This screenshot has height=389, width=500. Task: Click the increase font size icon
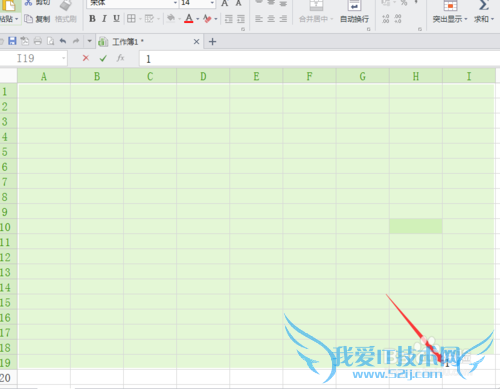(225, 3)
